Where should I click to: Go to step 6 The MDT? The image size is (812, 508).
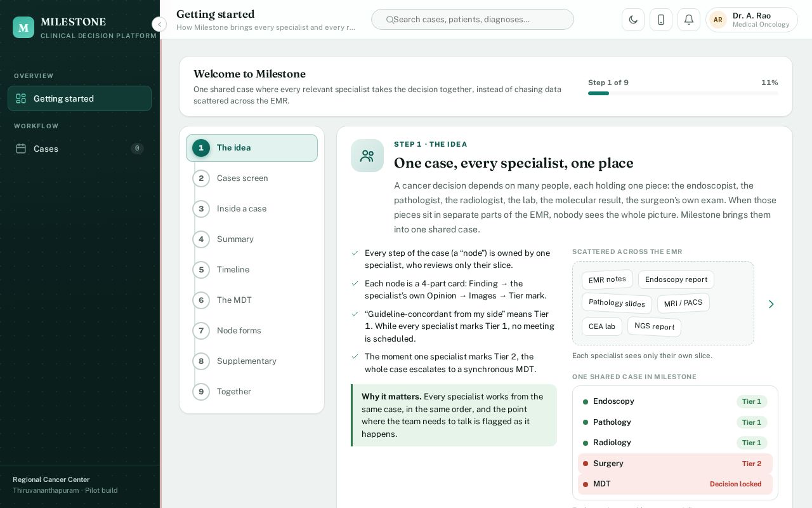pyautogui.click(x=252, y=300)
